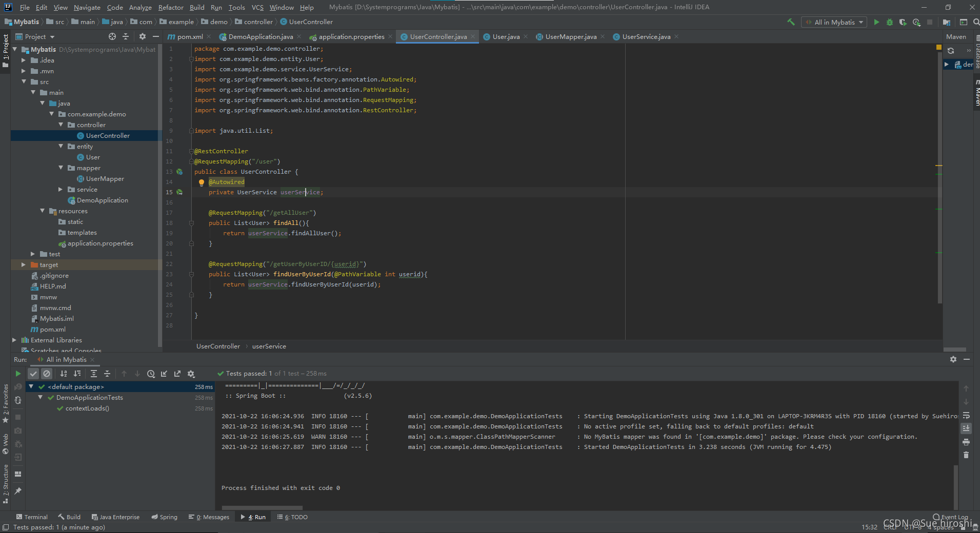The width and height of the screenshot is (980, 533).
Task: Open the 'All in Mybatis' run configuration dropdown
Action: click(834, 22)
